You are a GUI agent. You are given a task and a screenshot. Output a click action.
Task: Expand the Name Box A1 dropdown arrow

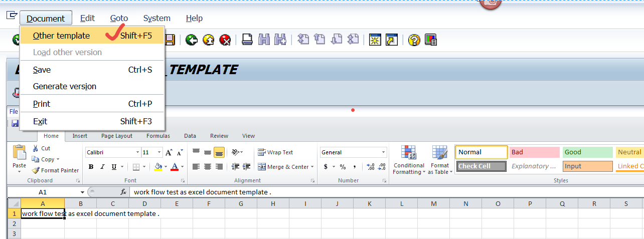(x=82, y=192)
